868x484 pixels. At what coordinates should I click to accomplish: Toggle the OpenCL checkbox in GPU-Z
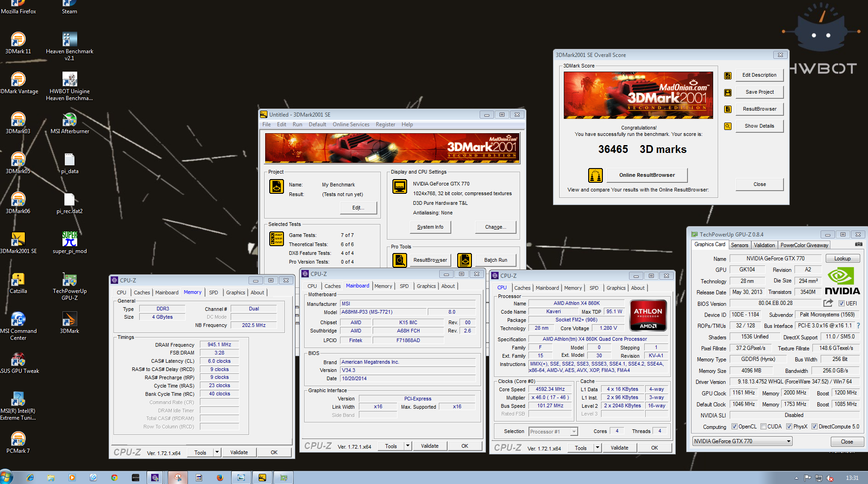tap(734, 427)
